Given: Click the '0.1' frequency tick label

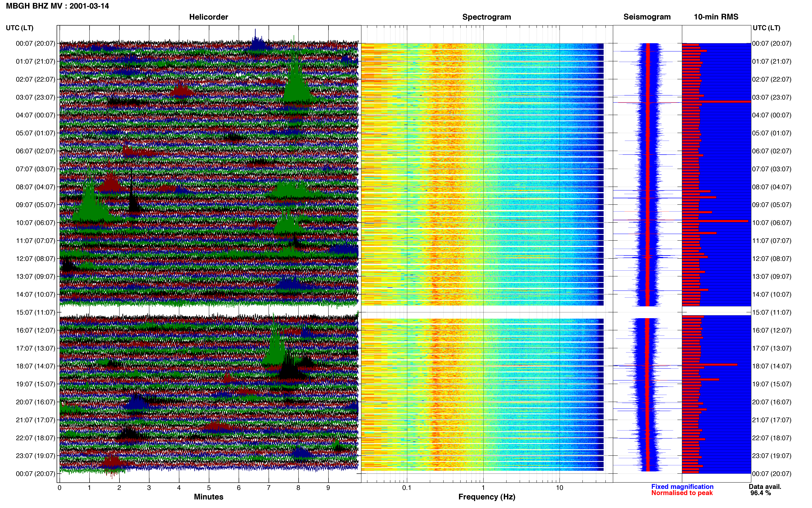Looking at the screenshot, I should (407, 488).
